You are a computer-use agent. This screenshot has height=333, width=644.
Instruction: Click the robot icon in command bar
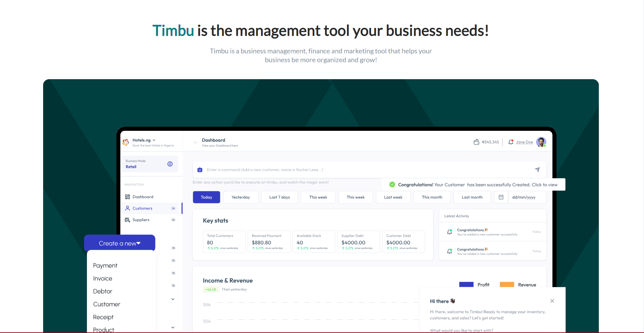point(200,170)
